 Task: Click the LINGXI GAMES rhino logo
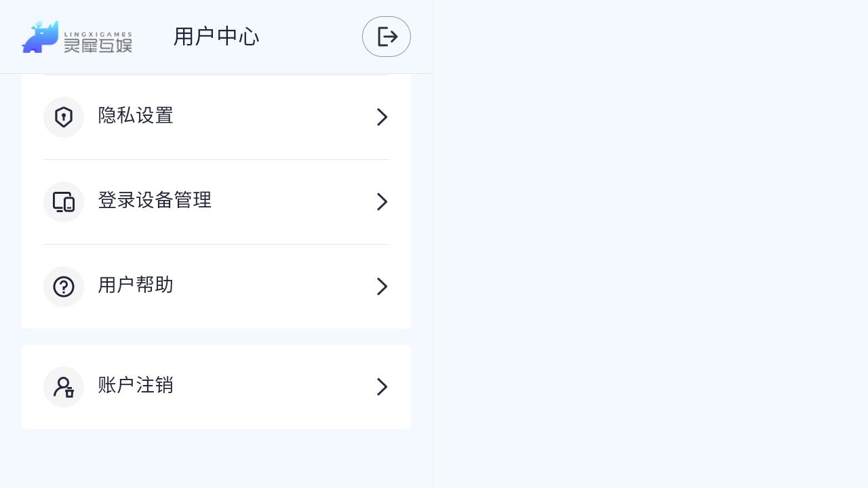coord(39,35)
